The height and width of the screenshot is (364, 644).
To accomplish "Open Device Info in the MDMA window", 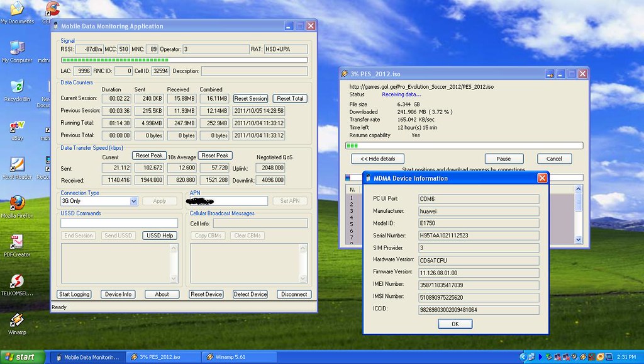I will (x=118, y=295).
